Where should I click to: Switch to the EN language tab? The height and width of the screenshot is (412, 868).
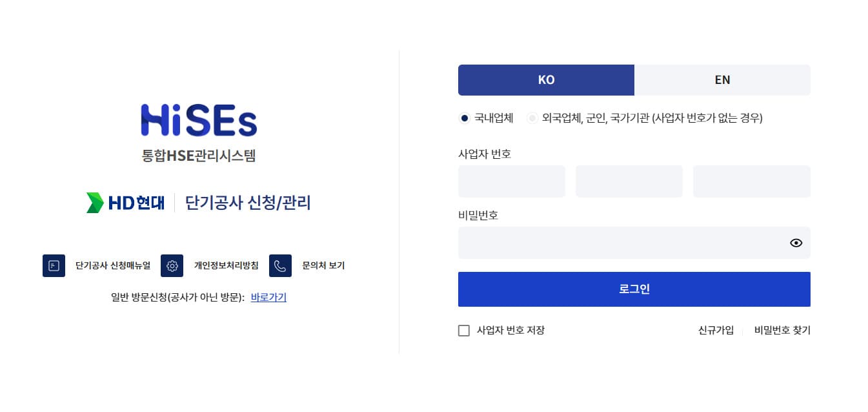tap(722, 79)
